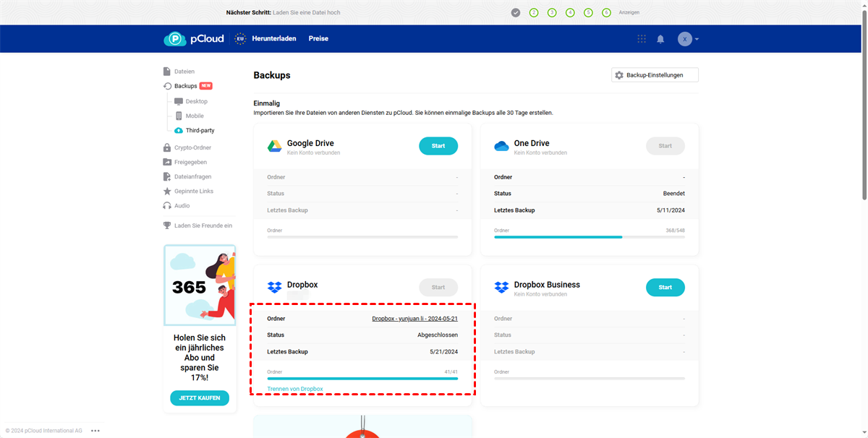
Task: Click the JETZT KAUFEN promo button
Action: tap(200, 398)
